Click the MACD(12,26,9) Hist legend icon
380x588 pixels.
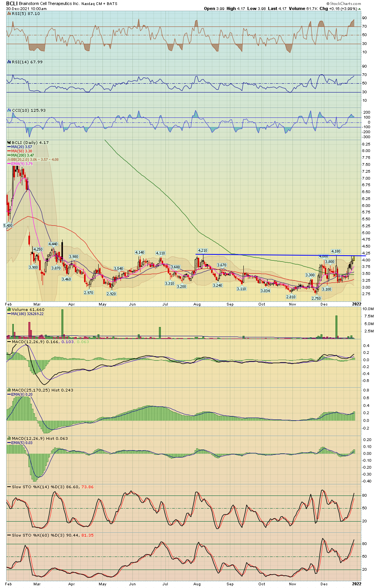click(x=9, y=438)
